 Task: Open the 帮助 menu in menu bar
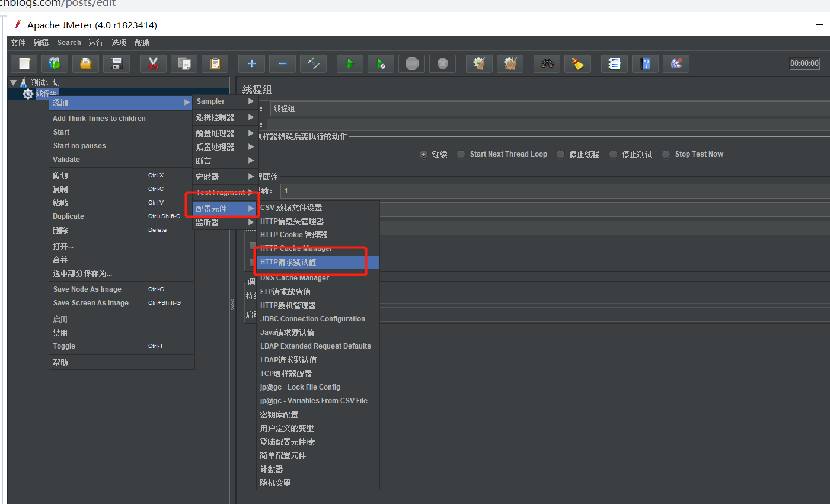142,43
